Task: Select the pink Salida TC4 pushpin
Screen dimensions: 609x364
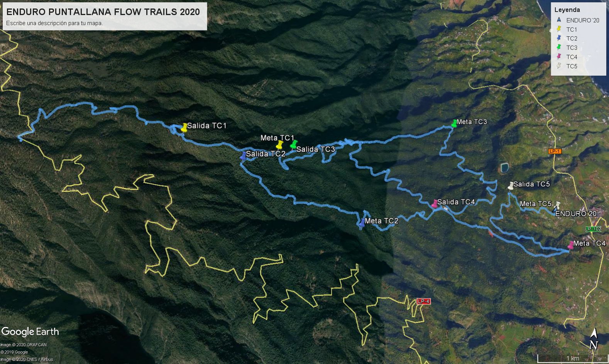Action: coord(435,204)
